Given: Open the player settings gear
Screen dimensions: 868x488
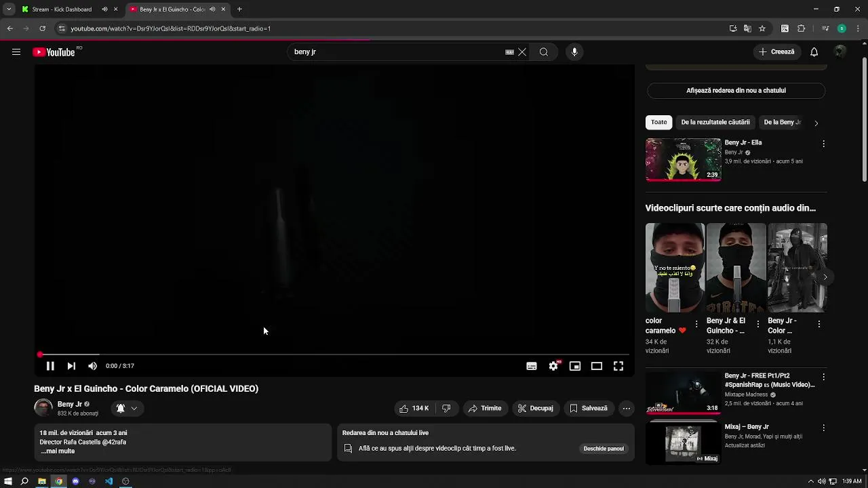Looking at the screenshot, I should click(554, 366).
